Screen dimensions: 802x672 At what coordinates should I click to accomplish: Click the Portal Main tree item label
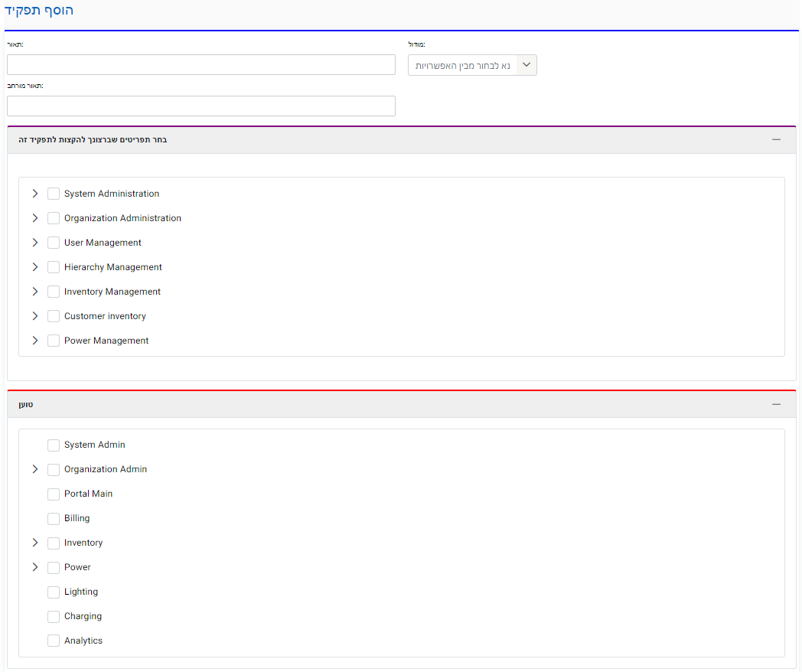(x=88, y=494)
